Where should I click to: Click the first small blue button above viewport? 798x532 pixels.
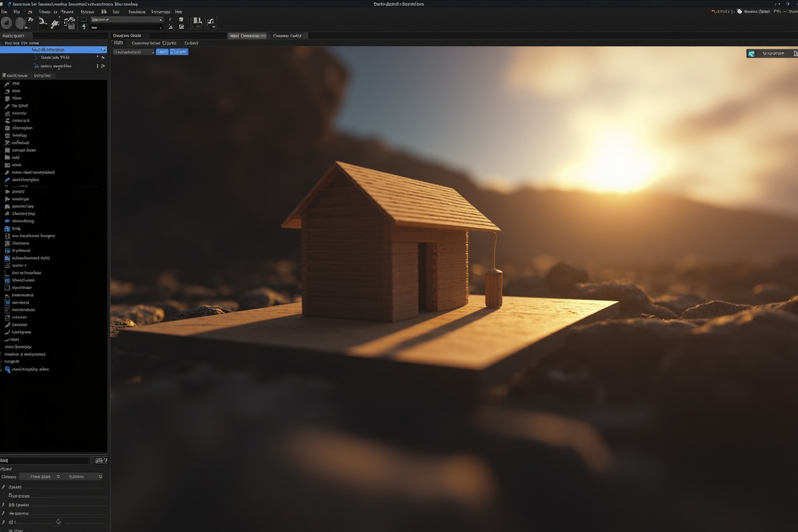(162, 52)
